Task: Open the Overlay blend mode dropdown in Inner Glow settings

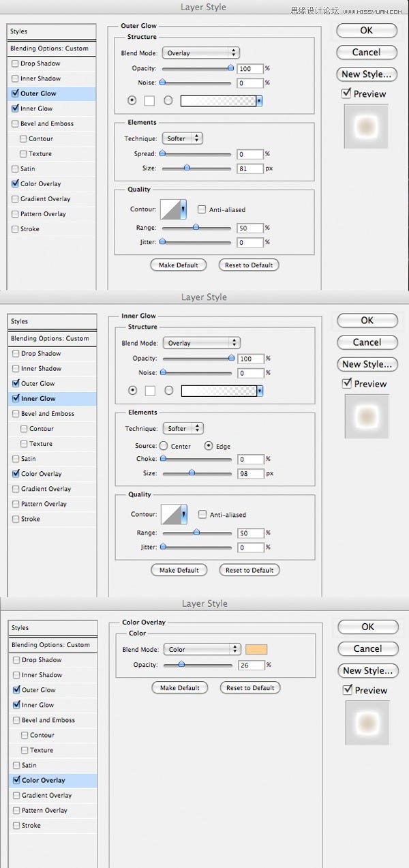Action: tap(201, 343)
